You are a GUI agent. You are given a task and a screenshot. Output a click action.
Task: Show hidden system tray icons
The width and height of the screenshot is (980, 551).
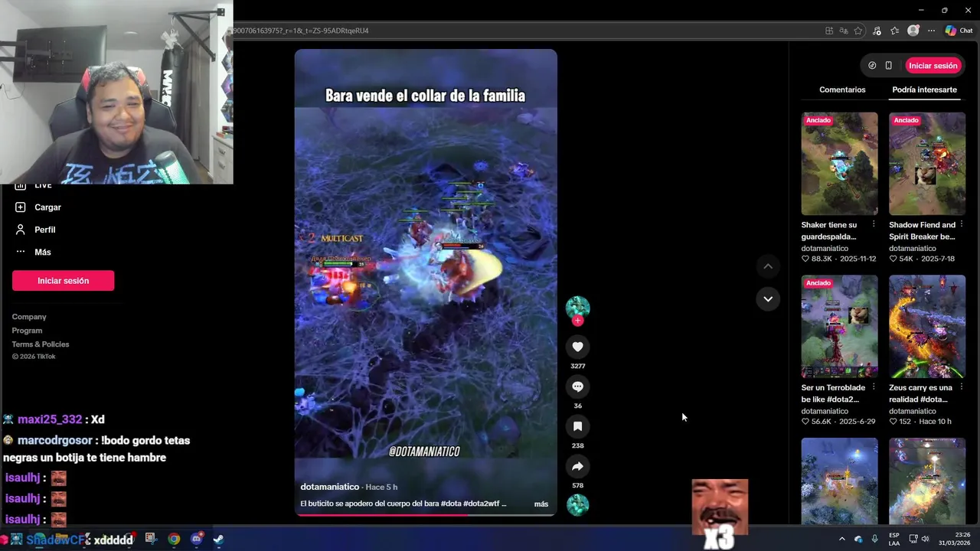pos(841,539)
